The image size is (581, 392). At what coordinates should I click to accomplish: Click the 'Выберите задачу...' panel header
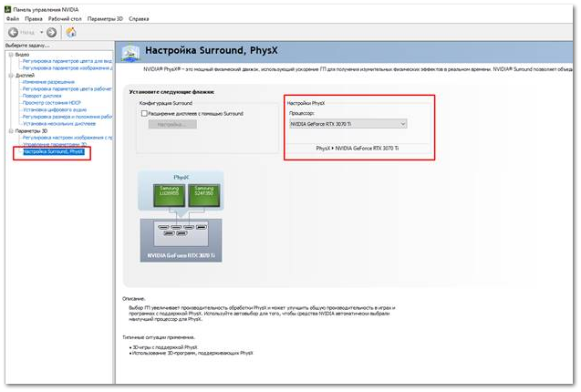click(27, 46)
